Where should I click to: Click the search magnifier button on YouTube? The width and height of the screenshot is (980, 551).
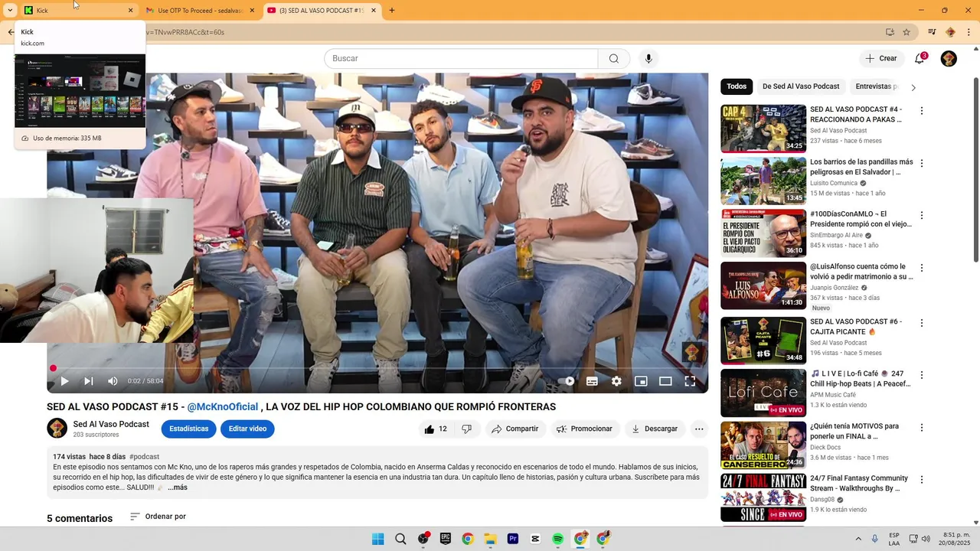tap(614, 59)
